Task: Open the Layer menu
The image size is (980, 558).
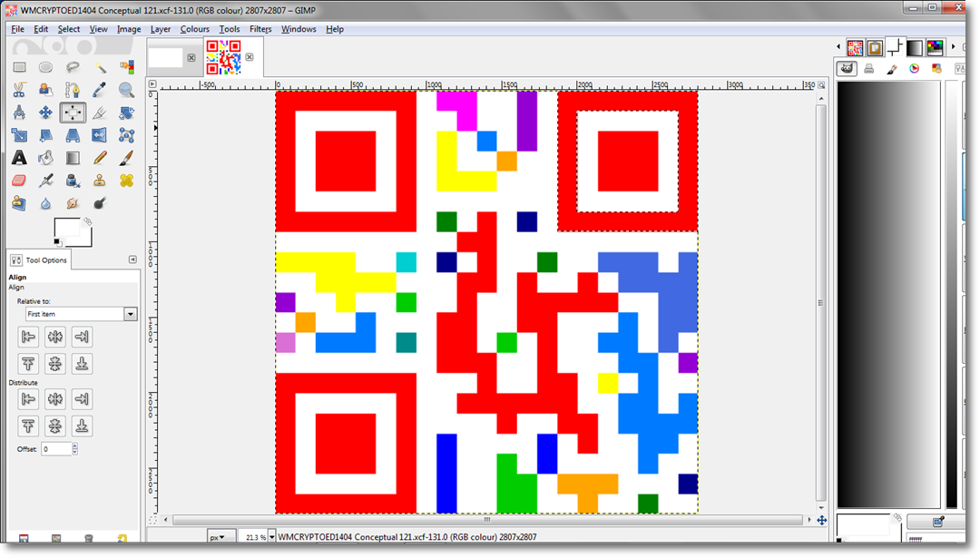Action: [x=160, y=29]
